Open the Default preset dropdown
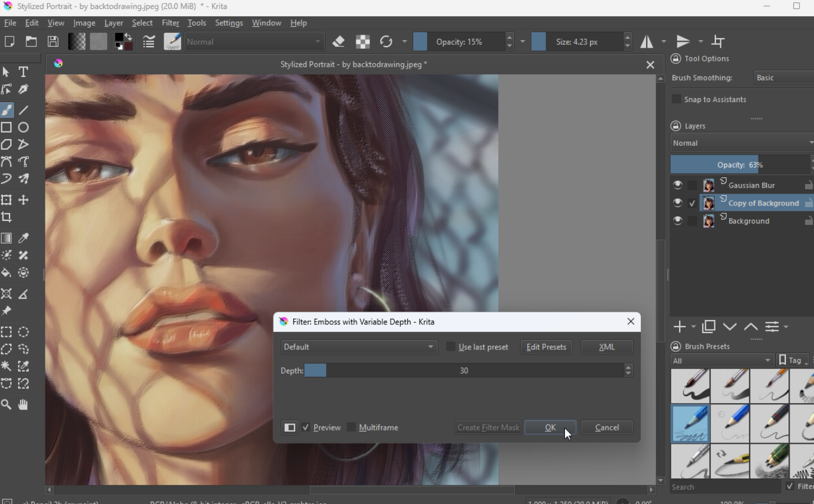This screenshot has height=504, width=814. [x=358, y=347]
